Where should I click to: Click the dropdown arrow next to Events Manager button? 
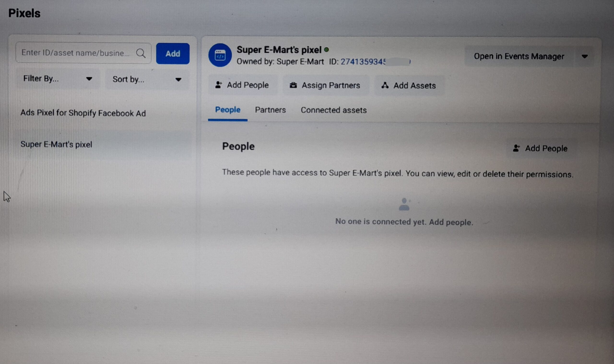pos(586,56)
